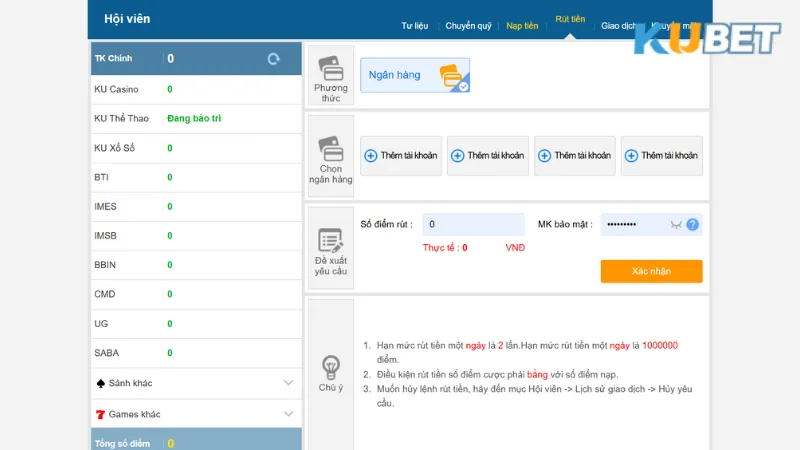Image resolution: width=800 pixels, height=450 pixels.
Task: Select the KU Casino row
Action: click(196, 89)
